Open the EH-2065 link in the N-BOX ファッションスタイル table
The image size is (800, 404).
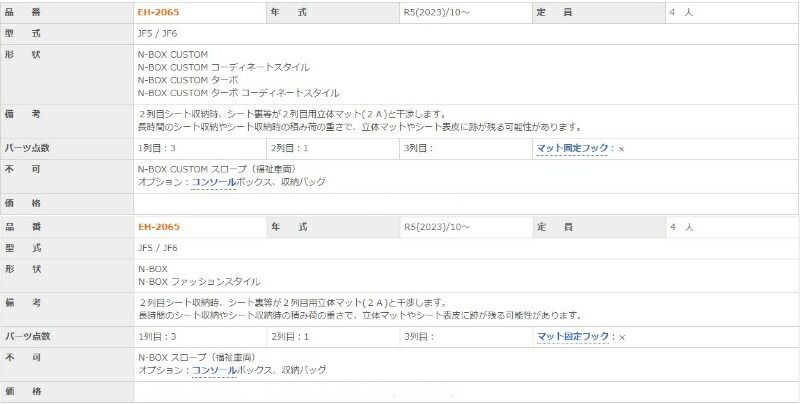pos(159,227)
